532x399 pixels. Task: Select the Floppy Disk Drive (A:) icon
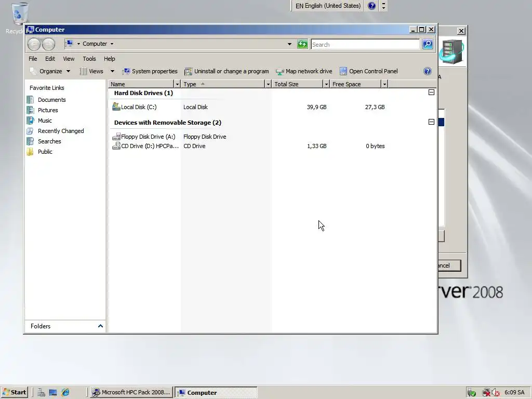coord(116,137)
